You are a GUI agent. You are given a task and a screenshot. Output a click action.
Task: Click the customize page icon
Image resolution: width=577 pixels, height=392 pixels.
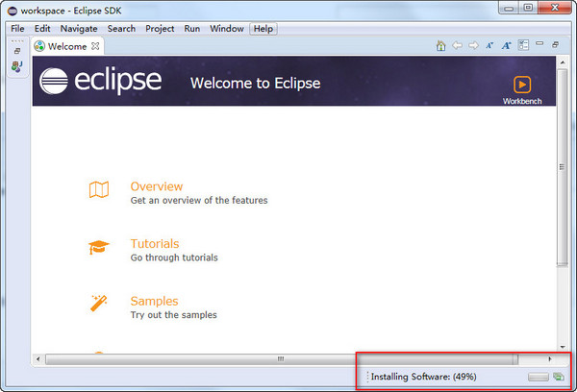point(523,45)
